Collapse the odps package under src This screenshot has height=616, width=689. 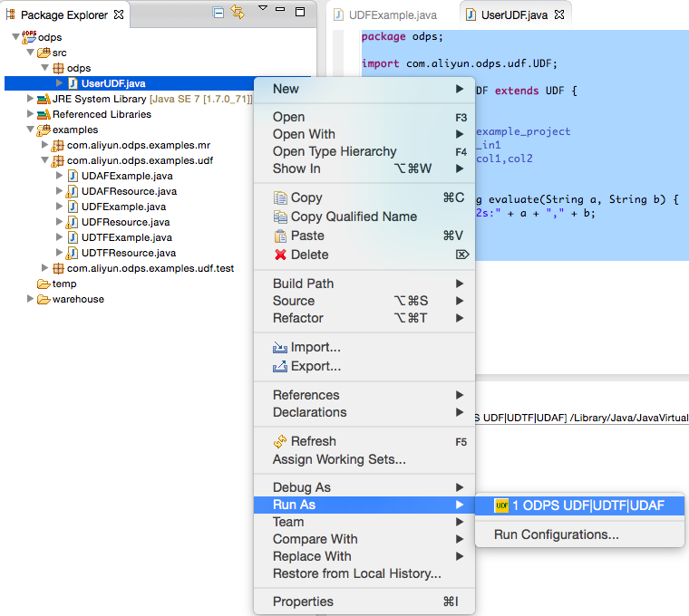44,68
